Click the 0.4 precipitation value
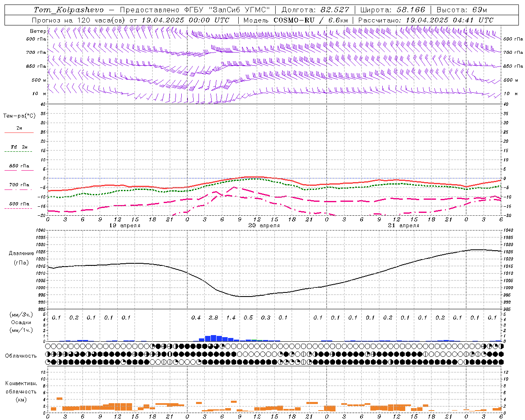 pyautogui.click(x=196, y=317)
